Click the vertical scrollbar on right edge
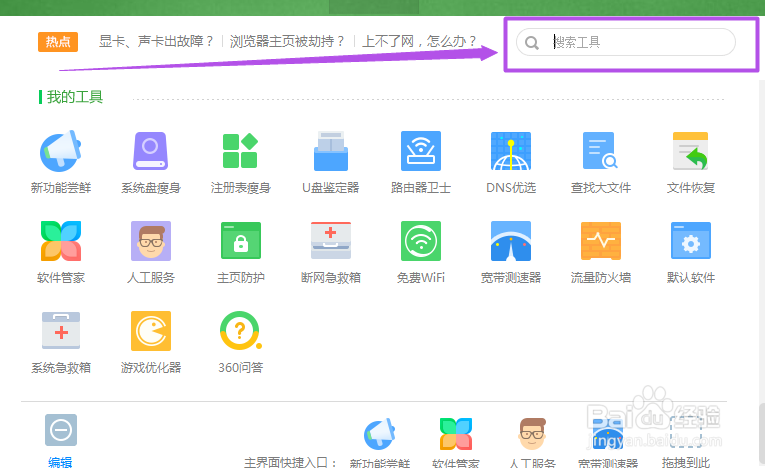 click(762, 432)
